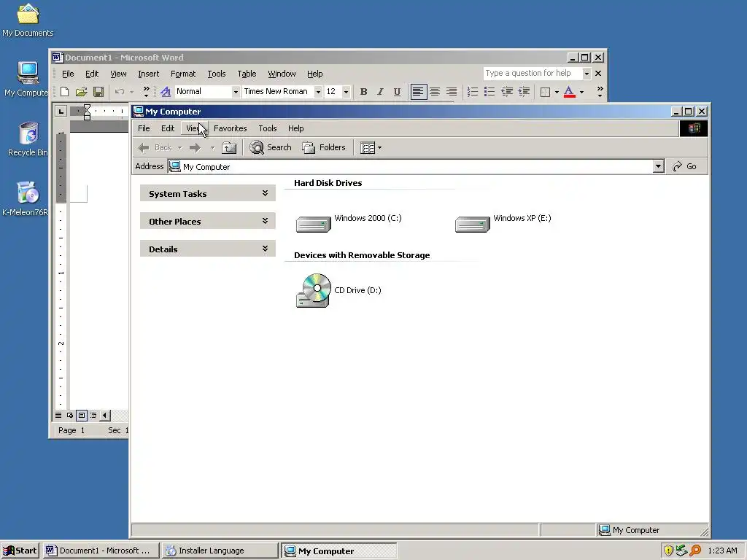
Task: Expand the System Tasks panel
Action: point(208,193)
